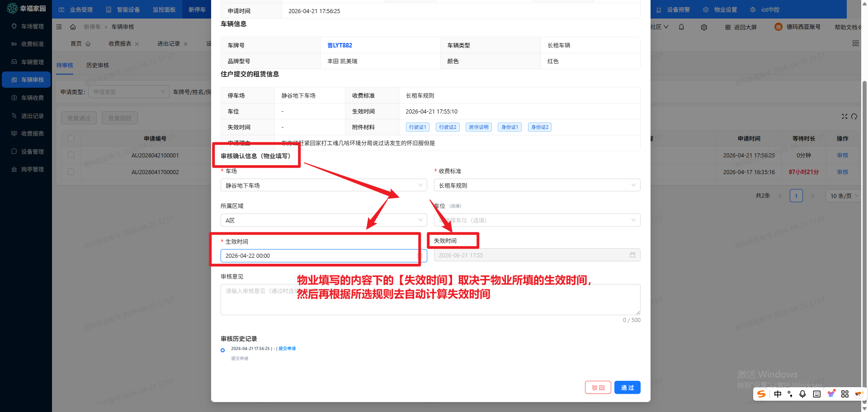Expand the audit panel to fullscreen icon
Viewport: 868px width, 412px height.
pyautogui.click(x=844, y=116)
